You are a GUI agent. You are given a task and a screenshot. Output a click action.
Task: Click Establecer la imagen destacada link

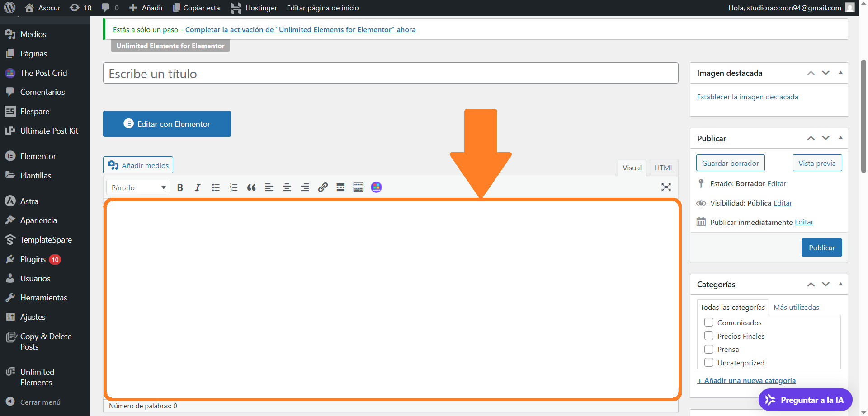tap(747, 97)
